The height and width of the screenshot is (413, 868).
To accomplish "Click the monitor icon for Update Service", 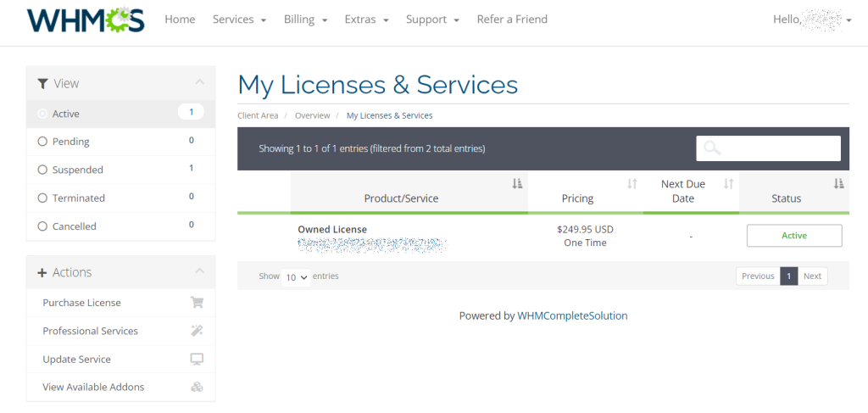I will 197,359.
